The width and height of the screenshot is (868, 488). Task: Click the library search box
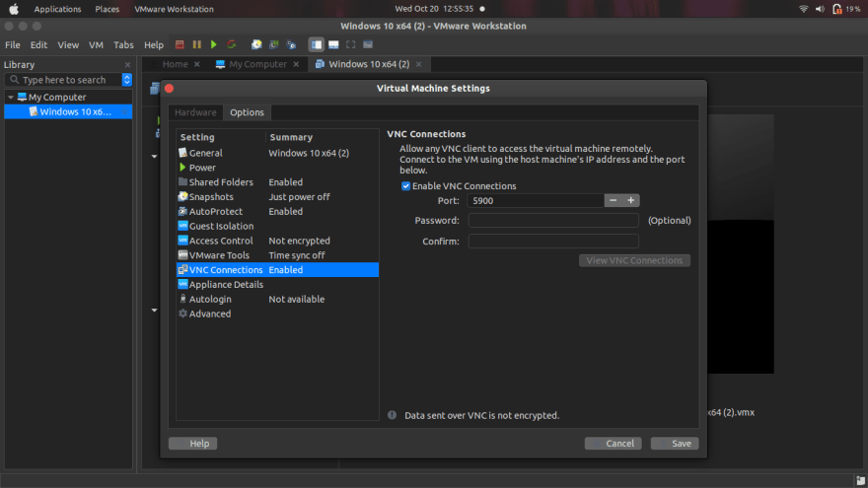64,80
